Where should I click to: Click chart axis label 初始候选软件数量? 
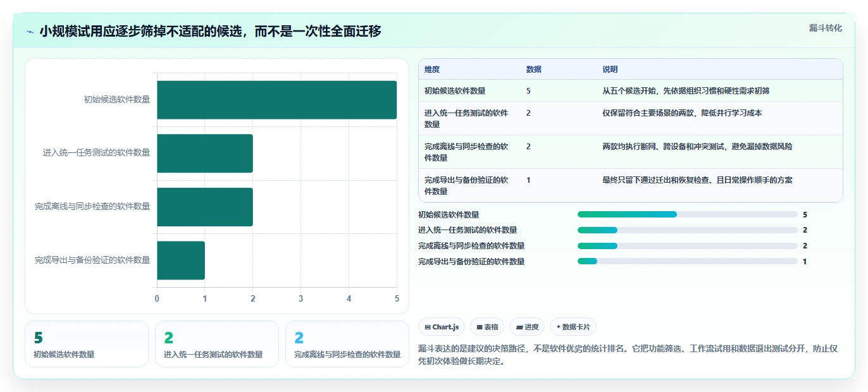[117, 100]
